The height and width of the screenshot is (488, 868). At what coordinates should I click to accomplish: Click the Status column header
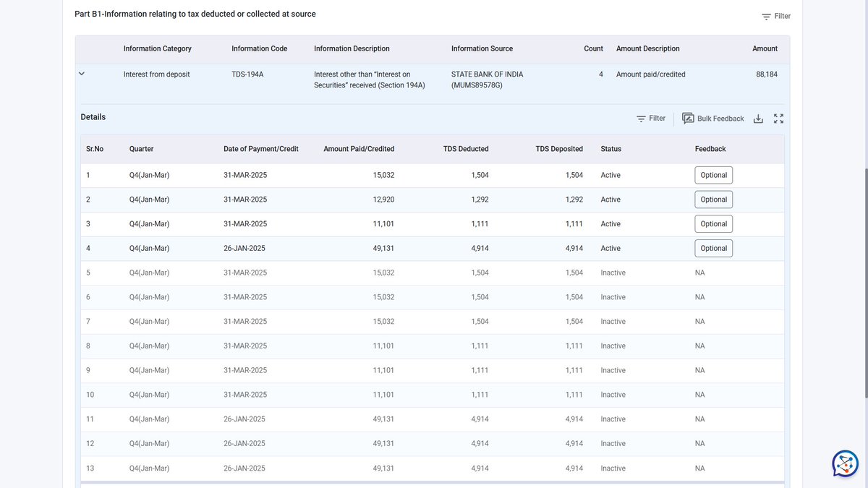point(610,149)
